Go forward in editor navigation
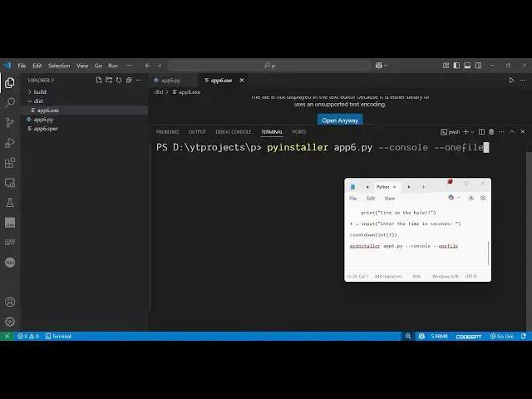 click(159, 66)
